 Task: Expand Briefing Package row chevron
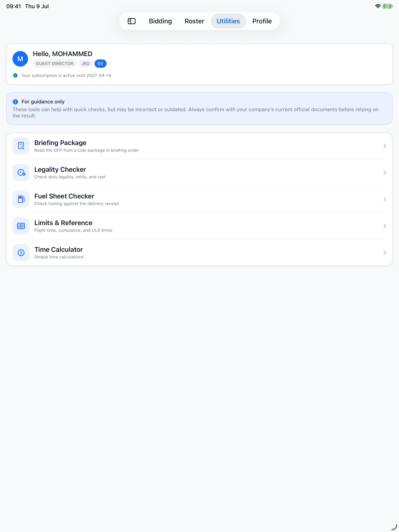385,146
